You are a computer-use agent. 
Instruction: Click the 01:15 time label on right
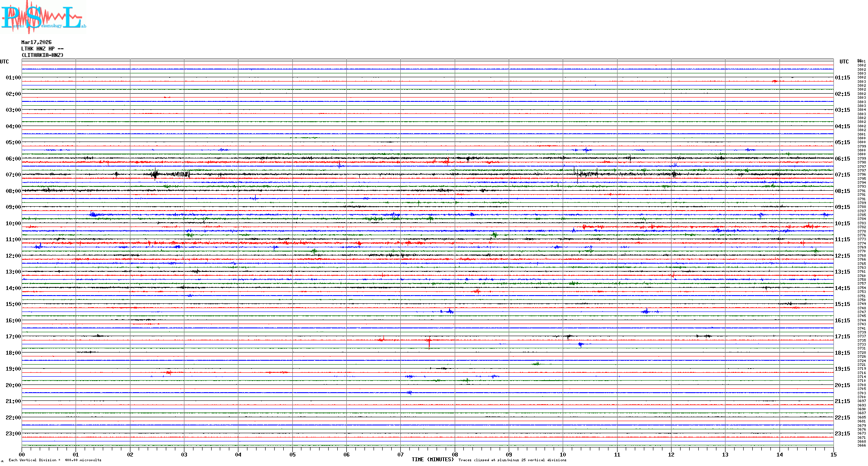point(842,78)
